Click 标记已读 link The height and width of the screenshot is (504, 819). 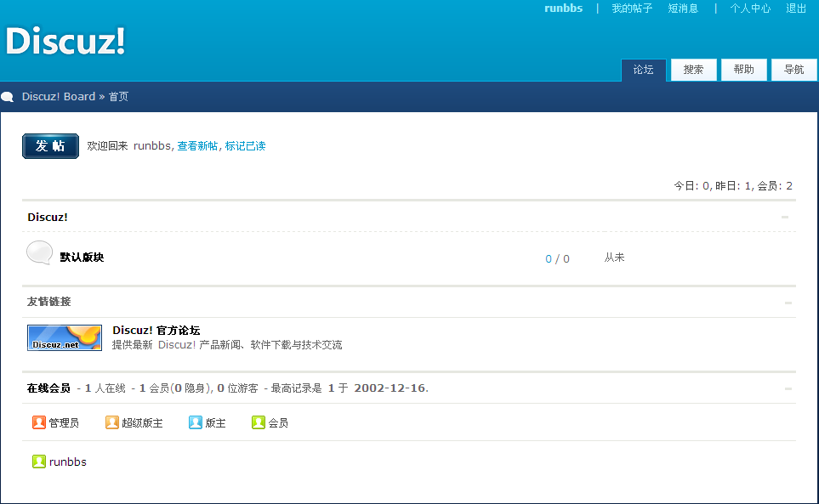246,146
